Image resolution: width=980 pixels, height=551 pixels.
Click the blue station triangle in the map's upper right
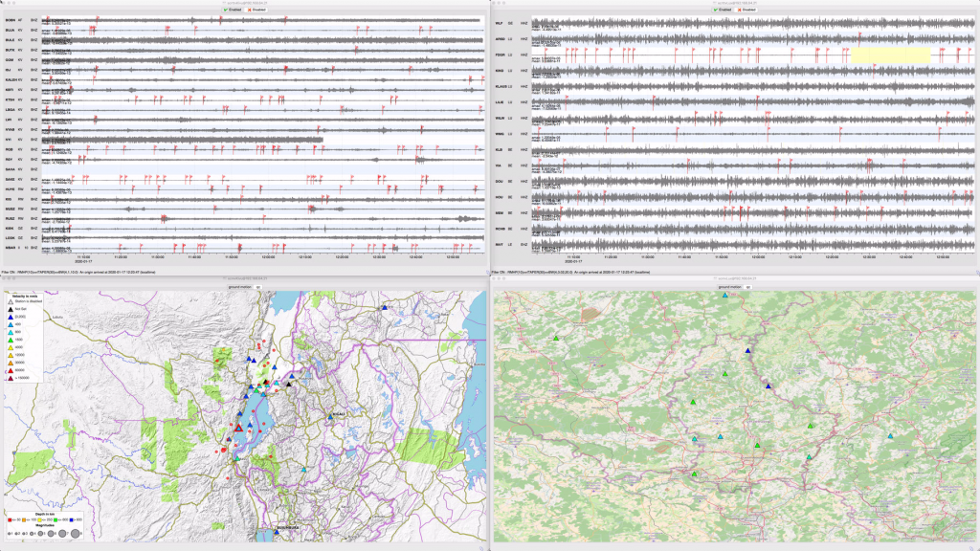click(384, 309)
